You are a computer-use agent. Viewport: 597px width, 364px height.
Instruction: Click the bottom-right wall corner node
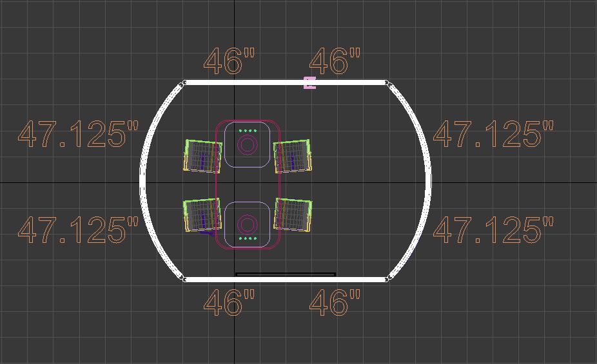click(x=387, y=279)
